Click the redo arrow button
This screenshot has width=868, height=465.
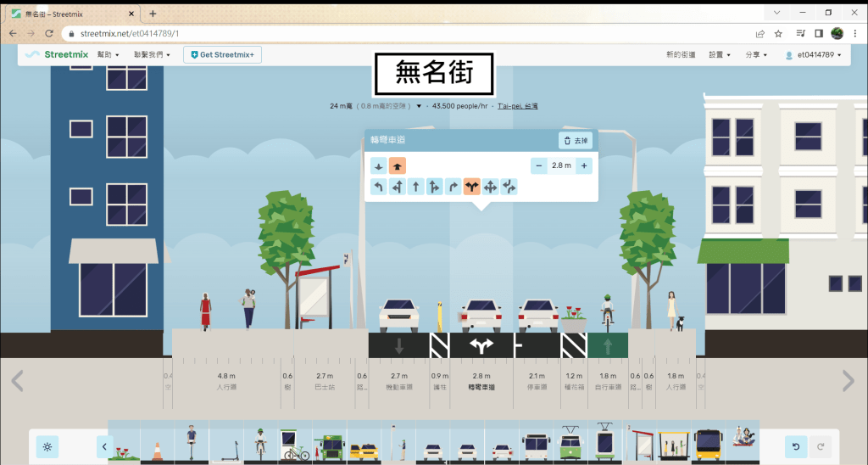[x=821, y=446]
